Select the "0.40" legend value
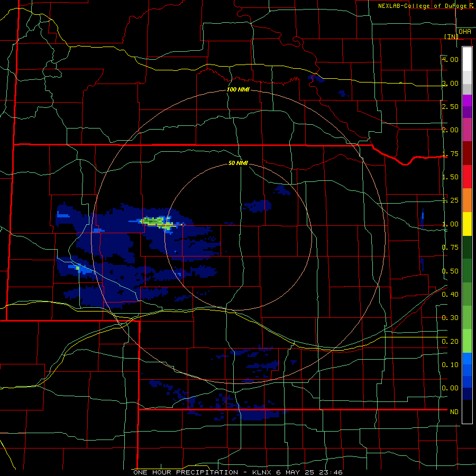Screen dimensions: 476x476 tap(450, 294)
